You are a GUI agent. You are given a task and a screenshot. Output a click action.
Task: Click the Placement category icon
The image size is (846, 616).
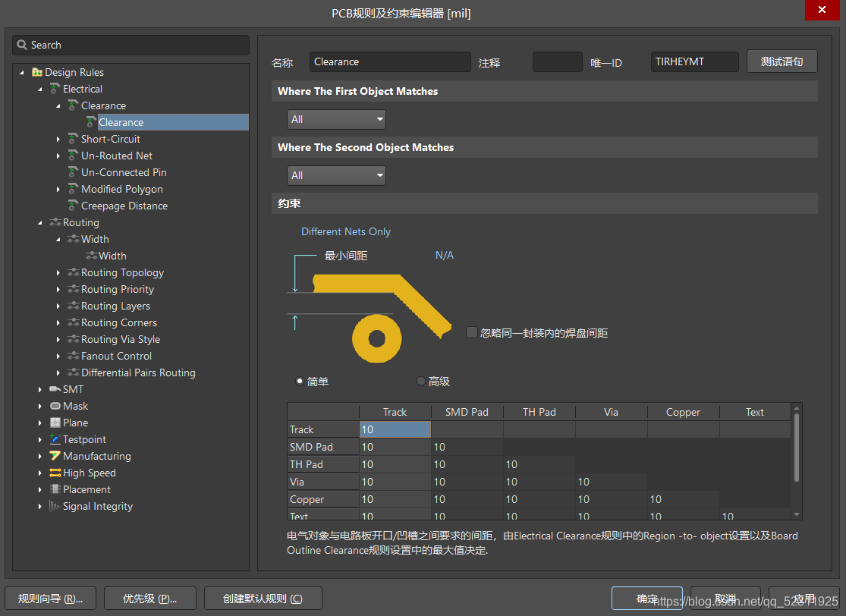coord(55,489)
